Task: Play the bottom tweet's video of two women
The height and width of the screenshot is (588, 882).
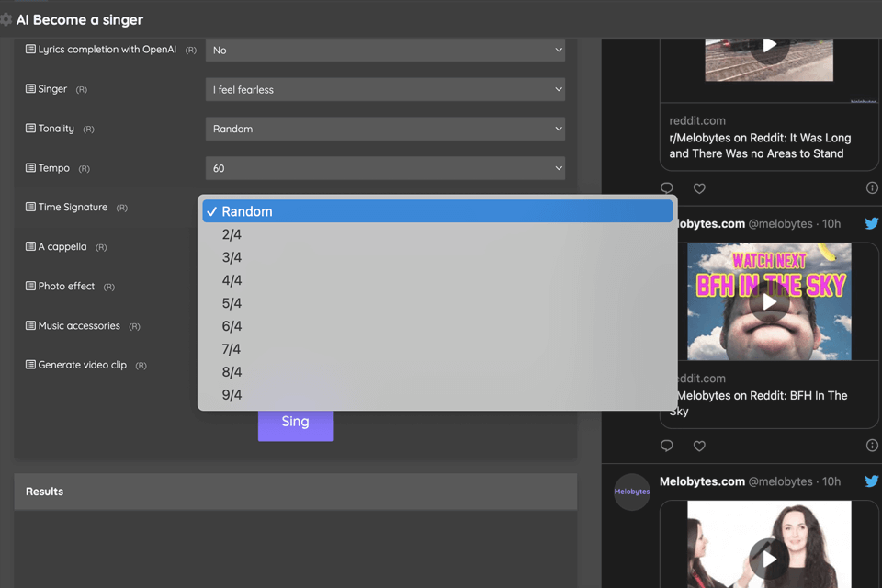Action: (769, 559)
